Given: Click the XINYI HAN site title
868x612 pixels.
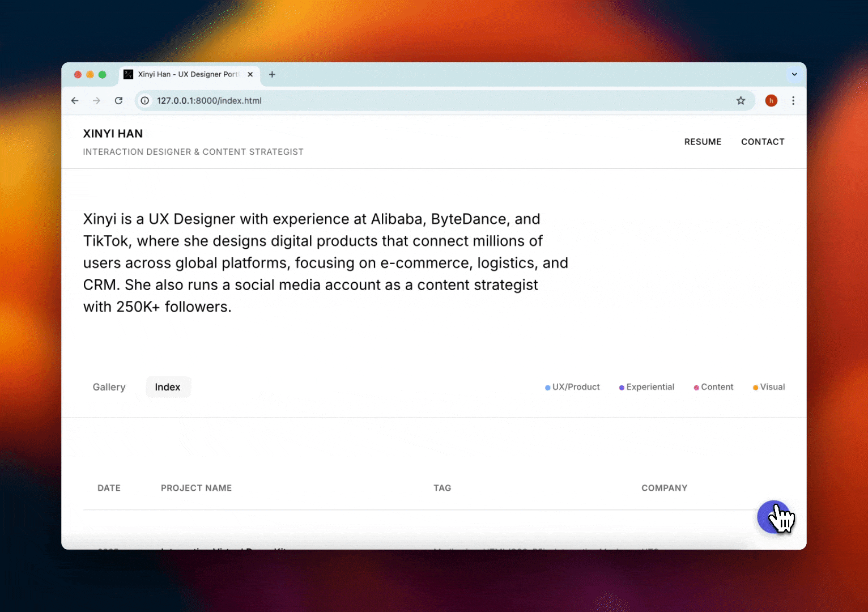Looking at the screenshot, I should click(x=113, y=134).
